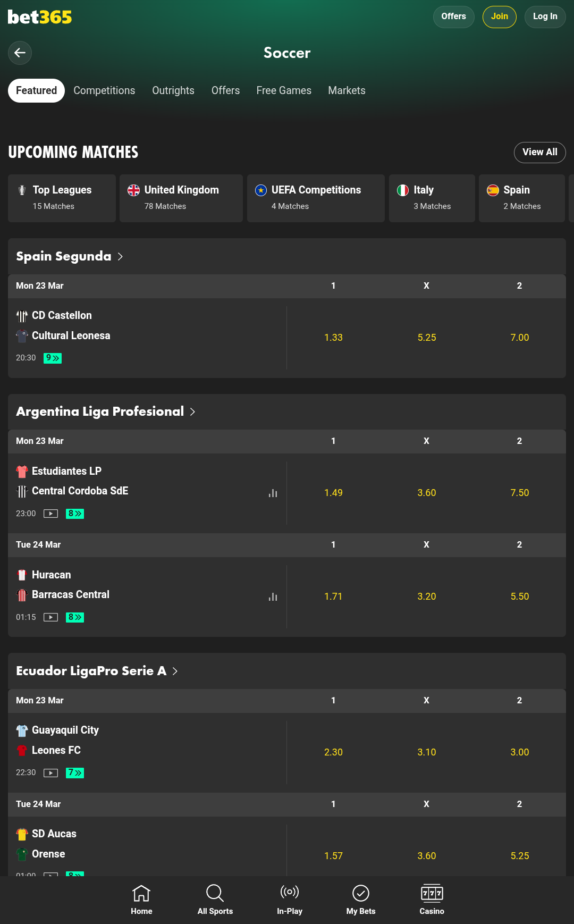Click the View All button
This screenshot has height=924, width=574.
click(x=539, y=152)
